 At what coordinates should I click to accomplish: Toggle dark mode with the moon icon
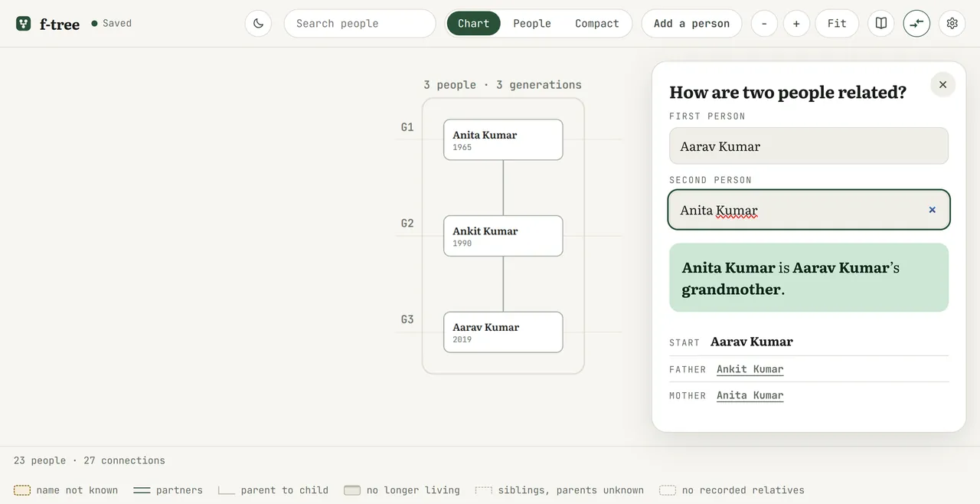pos(259,24)
